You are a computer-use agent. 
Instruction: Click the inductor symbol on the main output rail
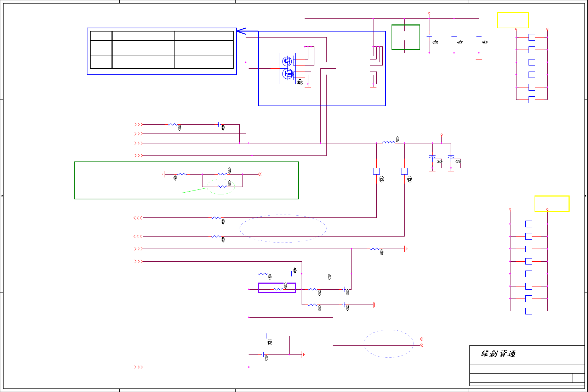coord(389,142)
